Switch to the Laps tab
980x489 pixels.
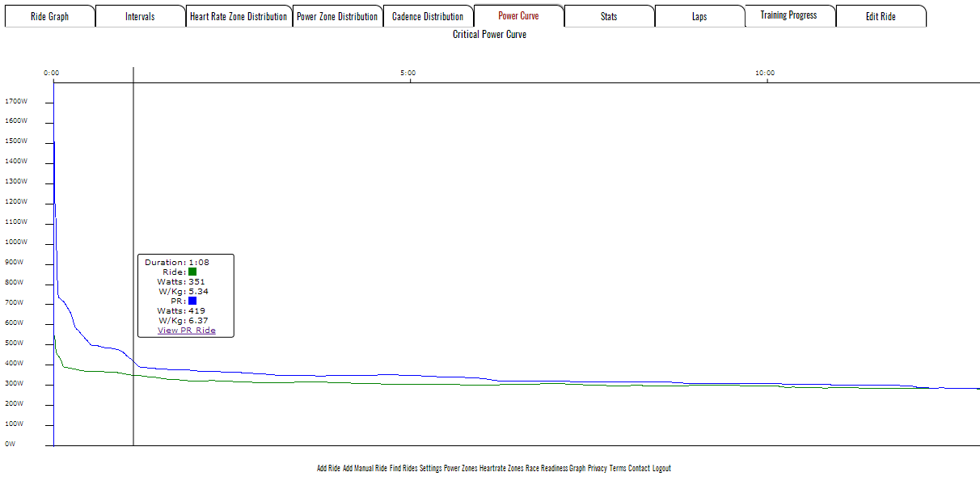(699, 16)
